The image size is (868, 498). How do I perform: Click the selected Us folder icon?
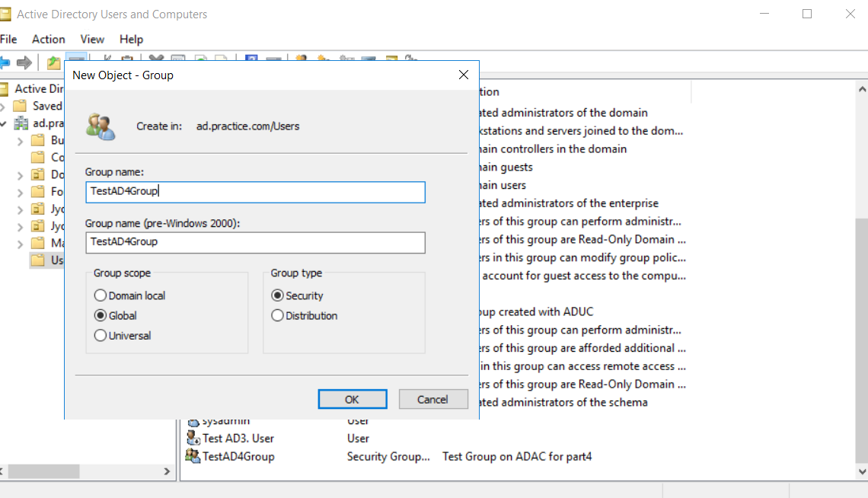coord(37,260)
